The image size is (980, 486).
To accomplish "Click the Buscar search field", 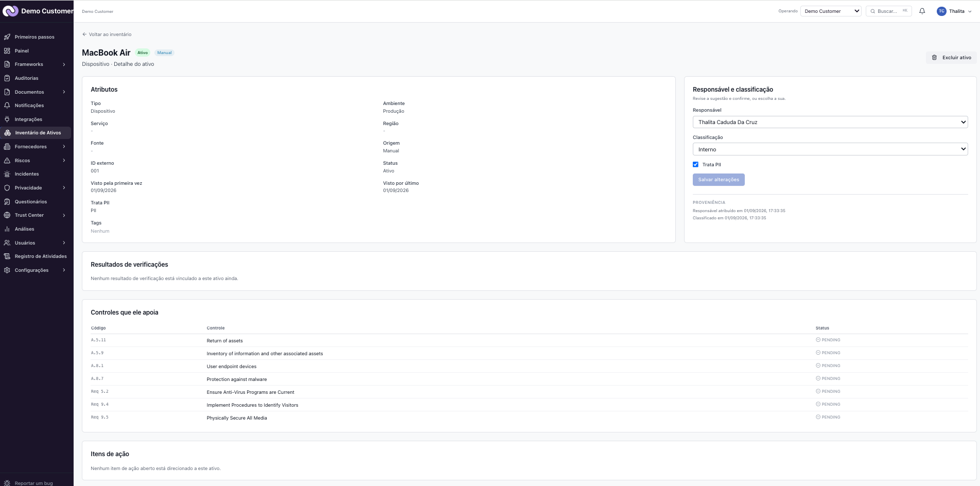I will coord(889,11).
